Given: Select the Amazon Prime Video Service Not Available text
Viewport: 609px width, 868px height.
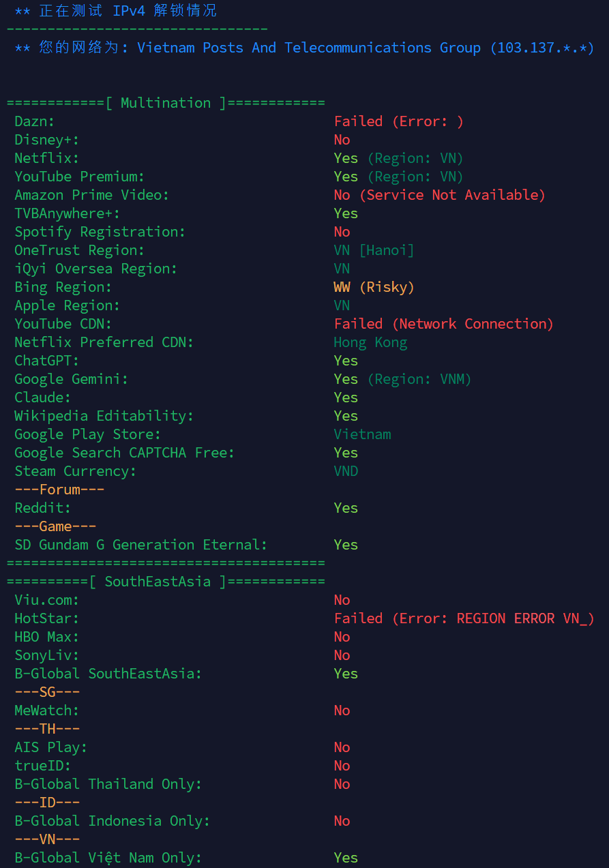Looking at the screenshot, I should pyautogui.click(x=452, y=195).
